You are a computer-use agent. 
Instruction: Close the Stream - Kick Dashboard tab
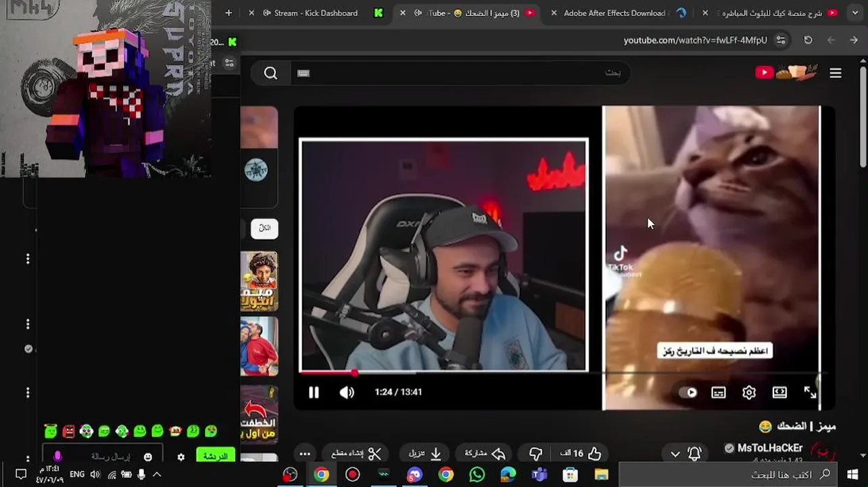pos(251,13)
